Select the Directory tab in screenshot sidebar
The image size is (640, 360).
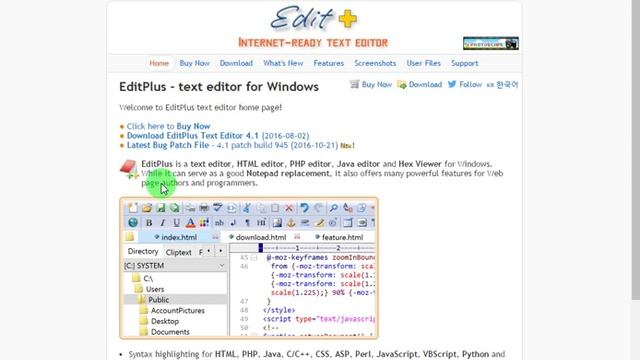143,251
